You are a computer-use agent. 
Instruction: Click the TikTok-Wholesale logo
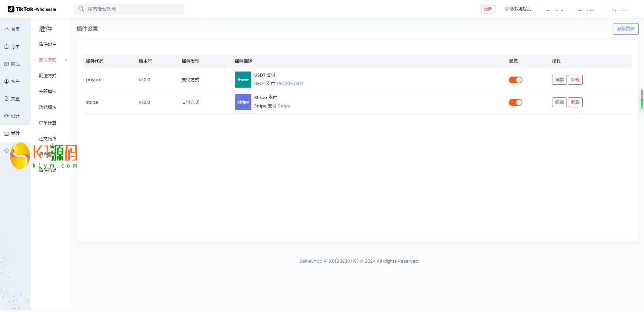coord(32,9)
